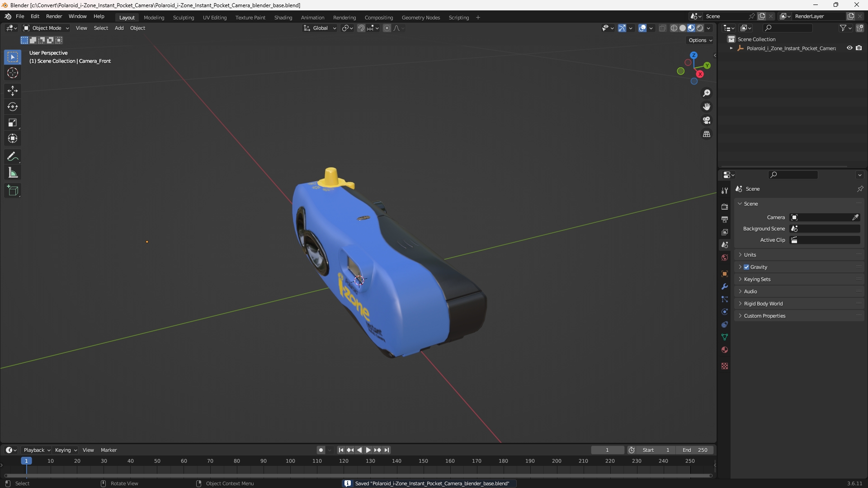This screenshot has width=868, height=488.
Task: Open the Object Mode dropdown
Action: tap(46, 28)
